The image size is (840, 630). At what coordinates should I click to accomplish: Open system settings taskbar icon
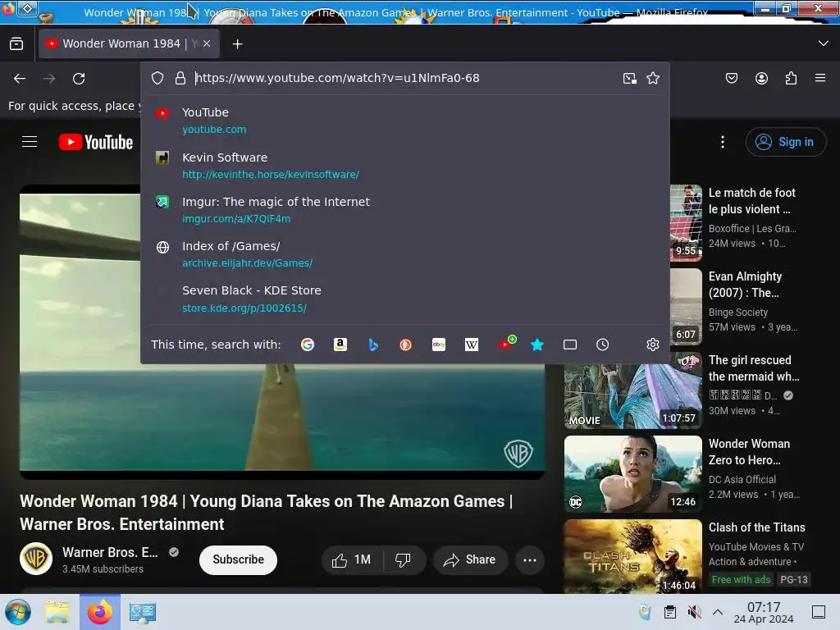[x=143, y=612]
